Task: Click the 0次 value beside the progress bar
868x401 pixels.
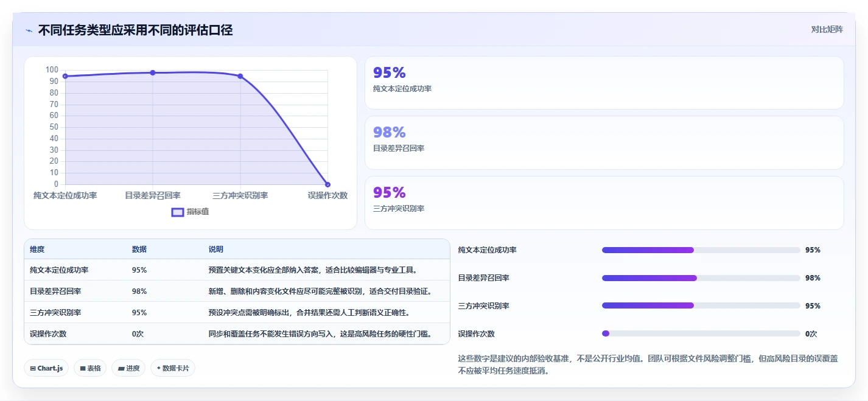Action: tap(811, 333)
